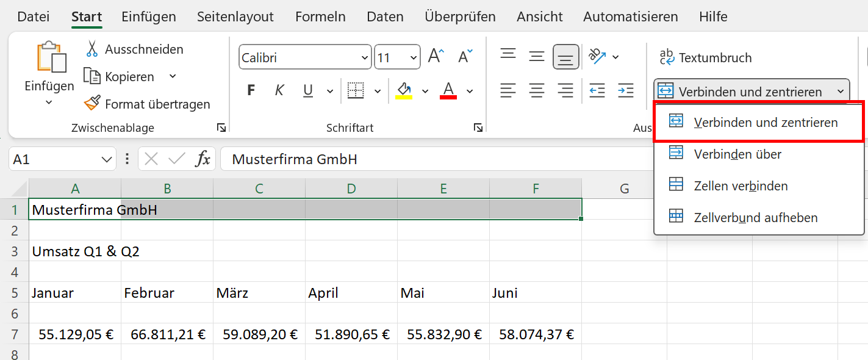Viewport: 868px width, 360px height.
Task: Expand underline style options arrow
Action: 330,92
